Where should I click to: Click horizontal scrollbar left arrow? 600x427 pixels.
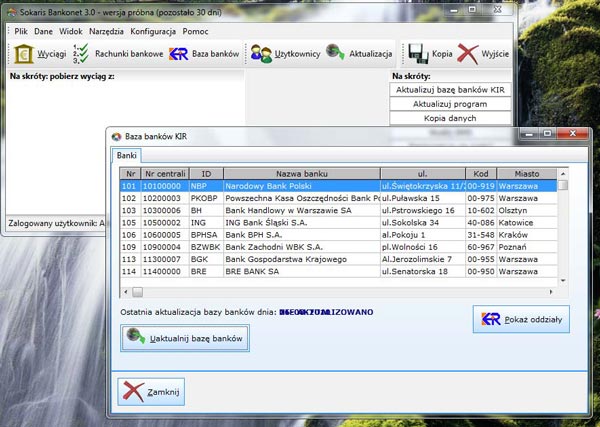pos(126,292)
